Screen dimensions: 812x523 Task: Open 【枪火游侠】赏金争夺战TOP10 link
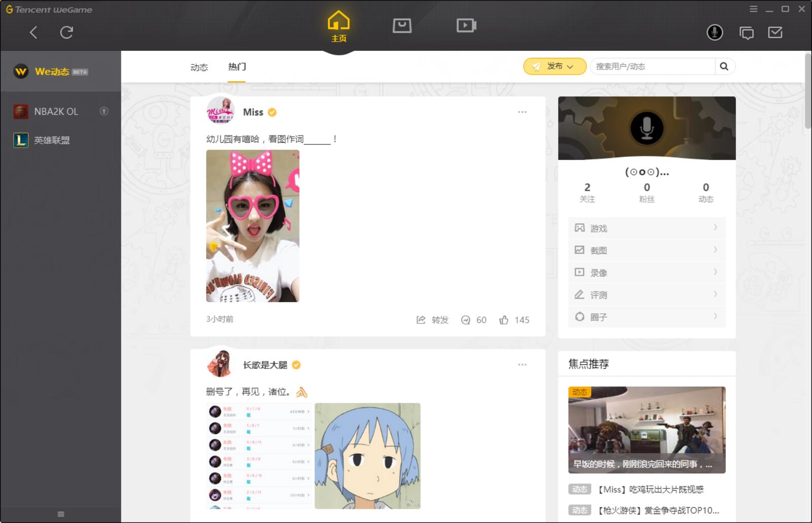point(657,510)
